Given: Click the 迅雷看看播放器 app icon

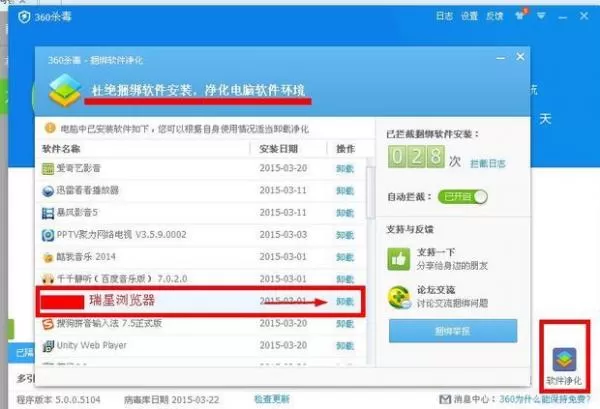Looking at the screenshot, I should pyautogui.click(x=48, y=191).
